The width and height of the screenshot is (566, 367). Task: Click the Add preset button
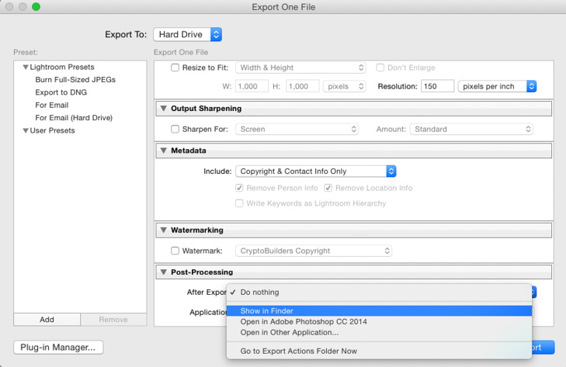coord(47,320)
